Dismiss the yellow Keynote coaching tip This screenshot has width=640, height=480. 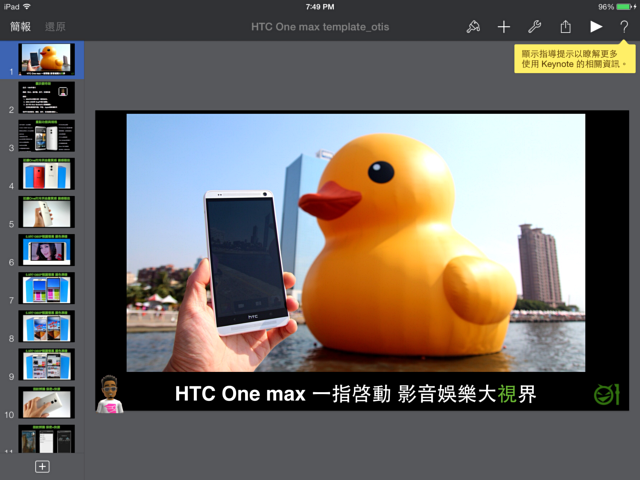coord(575,59)
